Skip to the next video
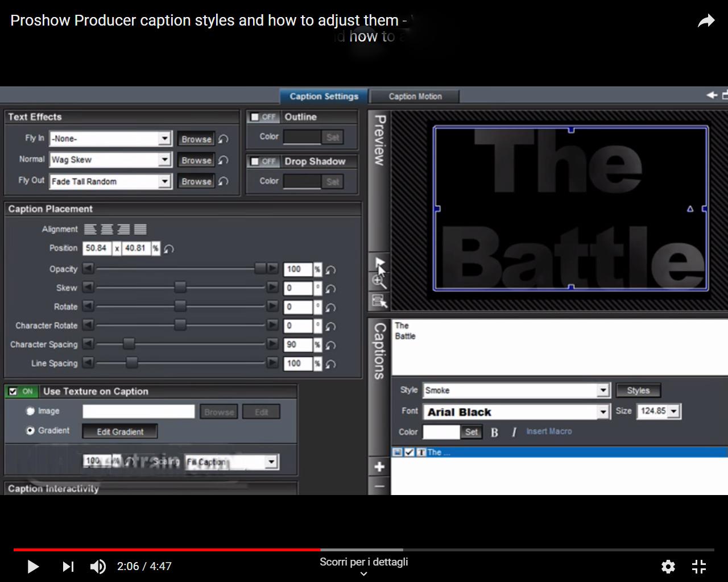This screenshot has height=582, width=728. click(x=68, y=566)
